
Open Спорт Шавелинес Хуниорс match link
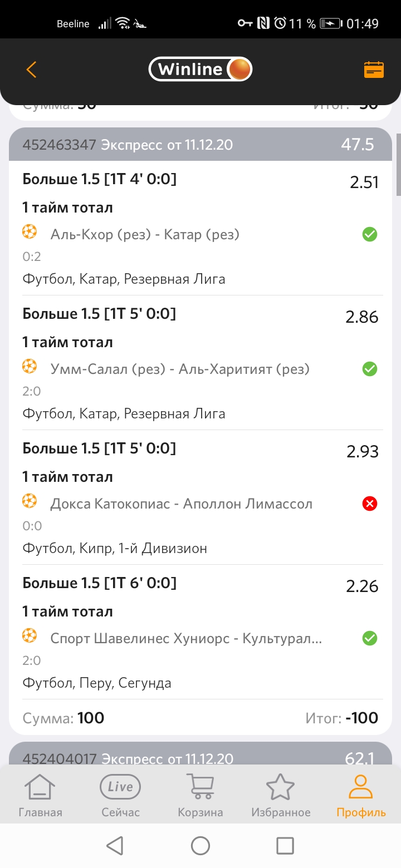point(186,638)
